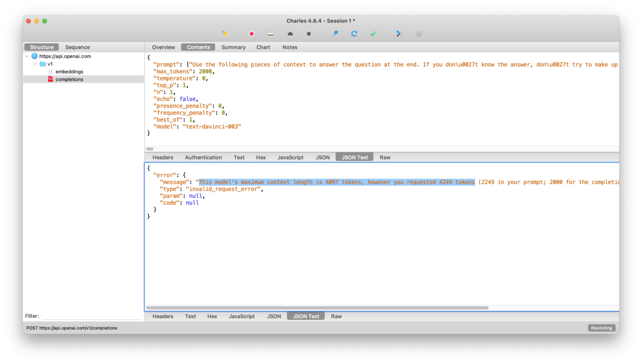Viewport: 642px width, 364px height.
Task: Switch response view to Raw
Action: point(336,316)
